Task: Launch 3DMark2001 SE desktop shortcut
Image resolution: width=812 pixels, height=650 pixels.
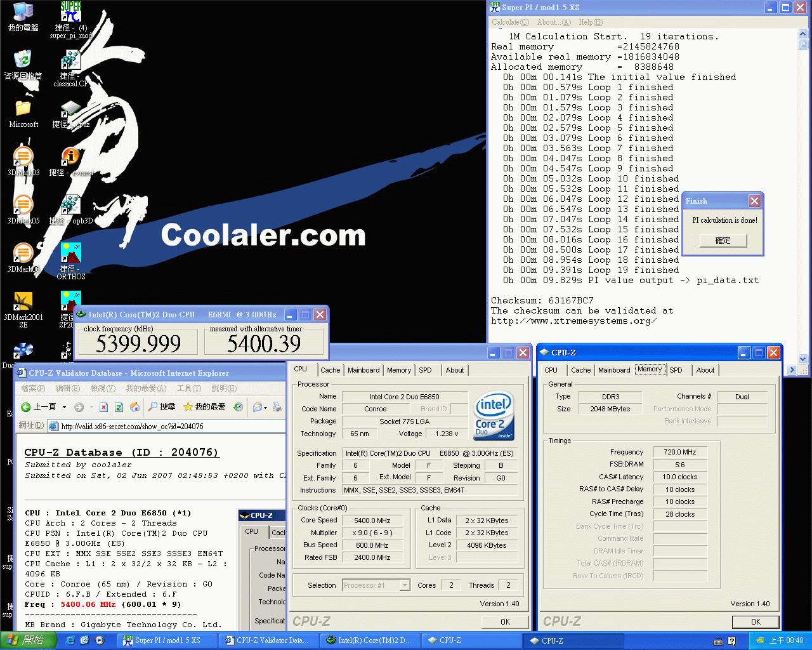Action: (x=23, y=310)
